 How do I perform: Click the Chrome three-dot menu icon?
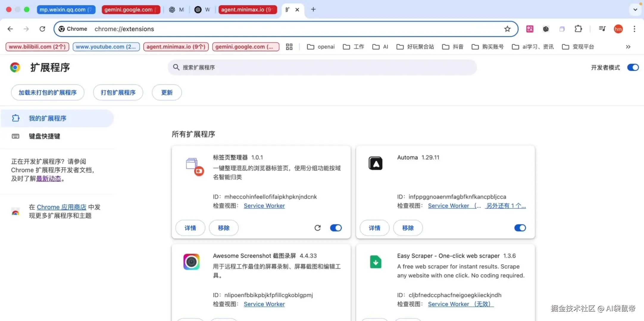[634, 29]
